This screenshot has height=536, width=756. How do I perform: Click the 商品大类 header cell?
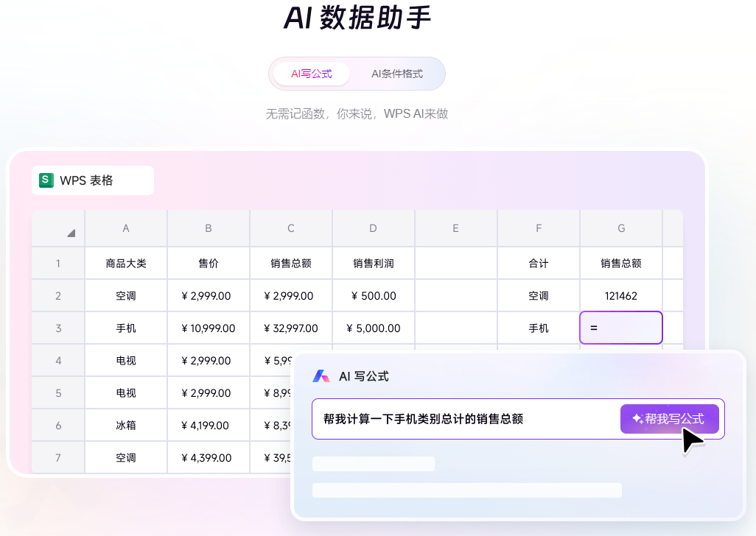pyautogui.click(x=126, y=264)
